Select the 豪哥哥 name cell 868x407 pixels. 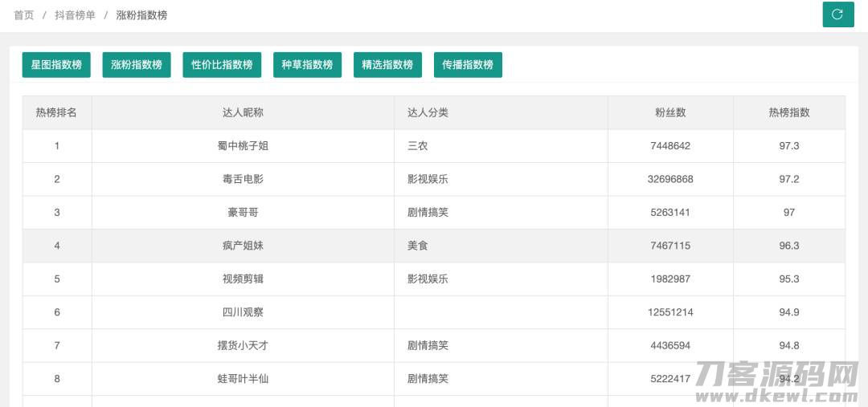click(x=243, y=213)
